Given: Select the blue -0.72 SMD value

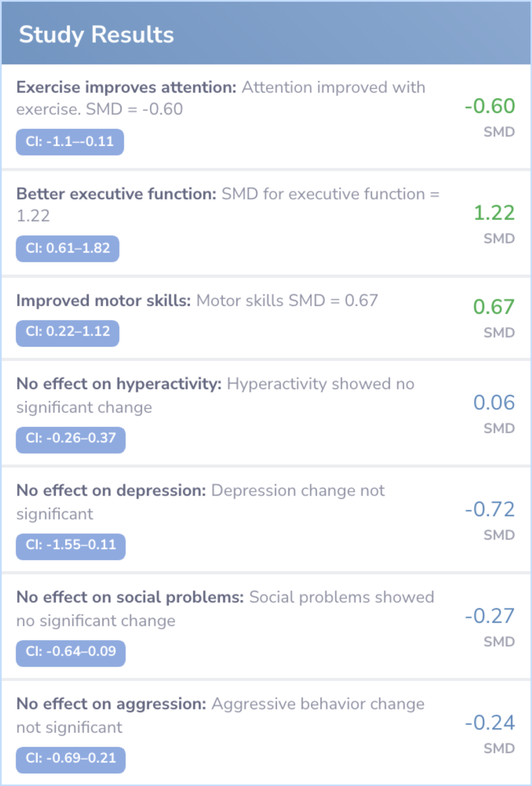Looking at the screenshot, I should [490, 509].
